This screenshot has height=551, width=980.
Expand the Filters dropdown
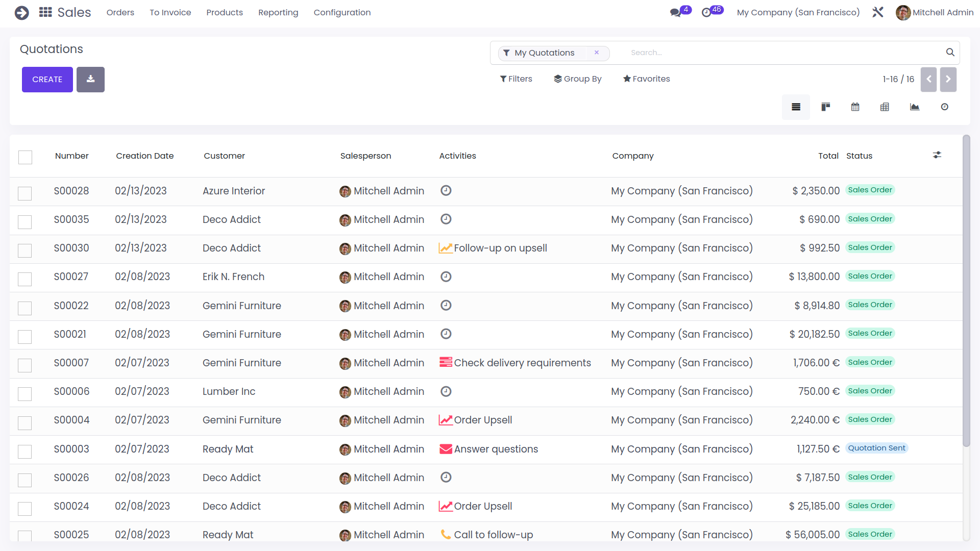pos(516,79)
